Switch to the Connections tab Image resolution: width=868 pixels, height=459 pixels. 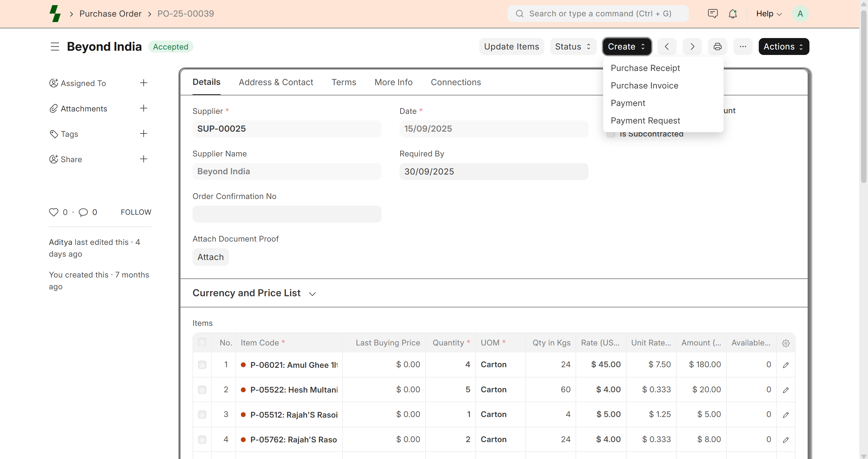(455, 82)
